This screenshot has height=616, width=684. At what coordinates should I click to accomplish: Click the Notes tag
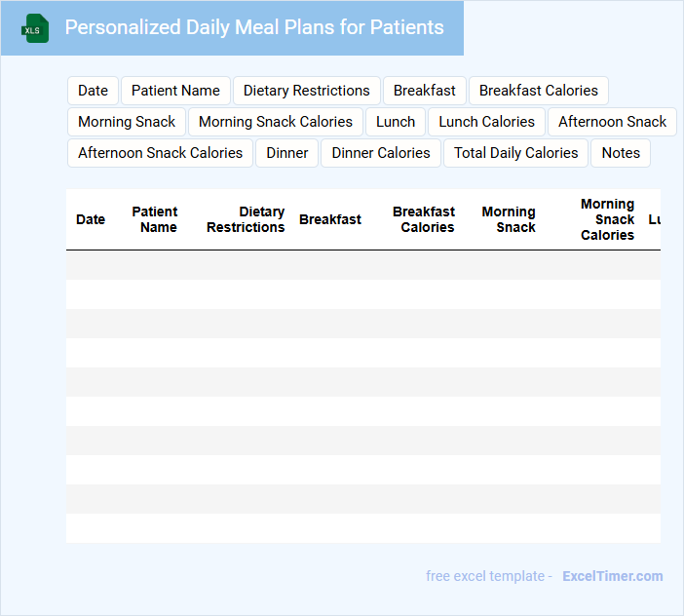[621, 153]
